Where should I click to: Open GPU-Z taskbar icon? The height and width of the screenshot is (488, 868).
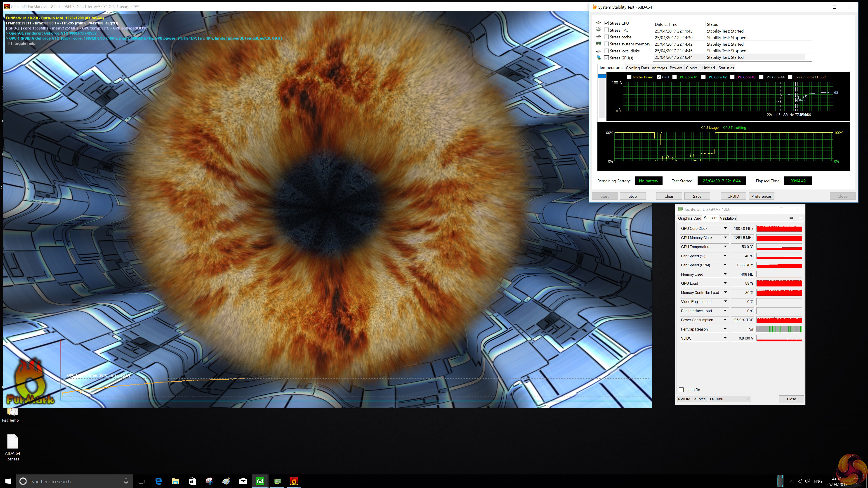[277, 481]
